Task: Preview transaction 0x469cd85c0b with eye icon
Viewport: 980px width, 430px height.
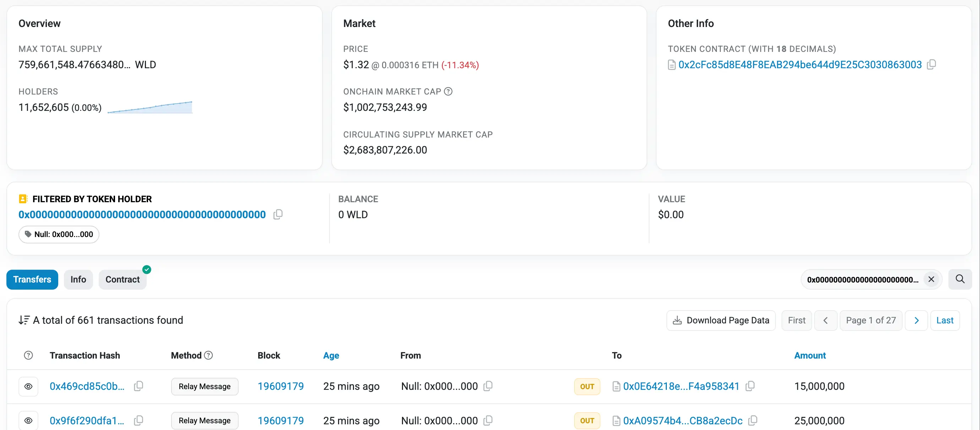Action: point(28,387)
